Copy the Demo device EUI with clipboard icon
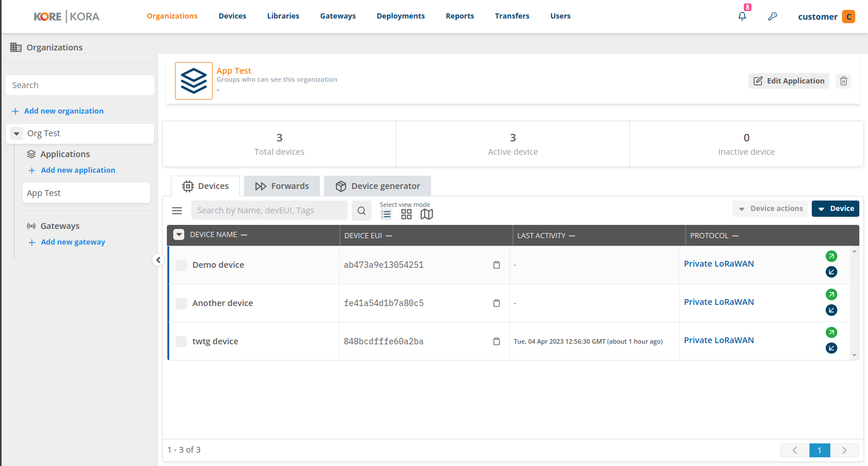The image size is (868, 466). [x=497, y=264]
